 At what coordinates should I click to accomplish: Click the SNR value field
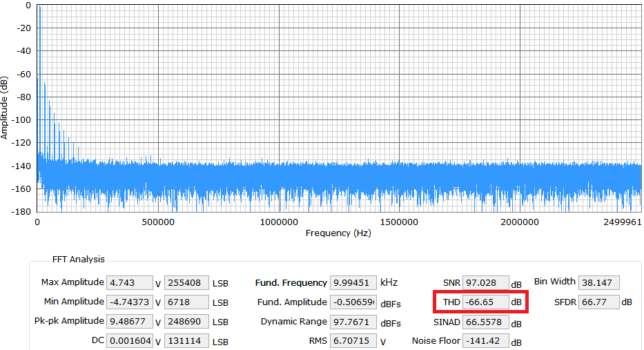click(x=485, y=282)
